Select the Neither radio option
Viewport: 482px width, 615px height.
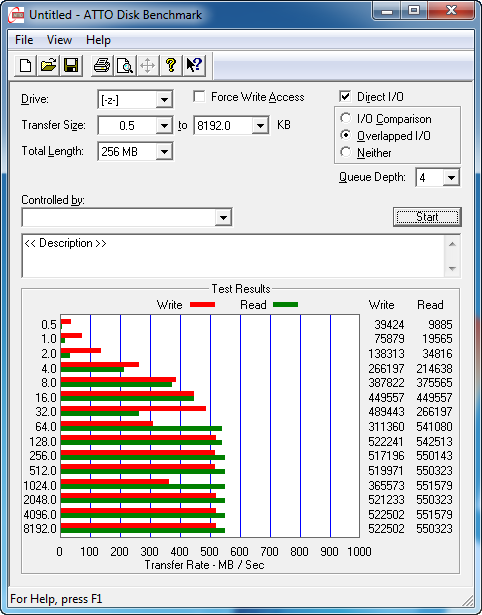coord(346,152)
